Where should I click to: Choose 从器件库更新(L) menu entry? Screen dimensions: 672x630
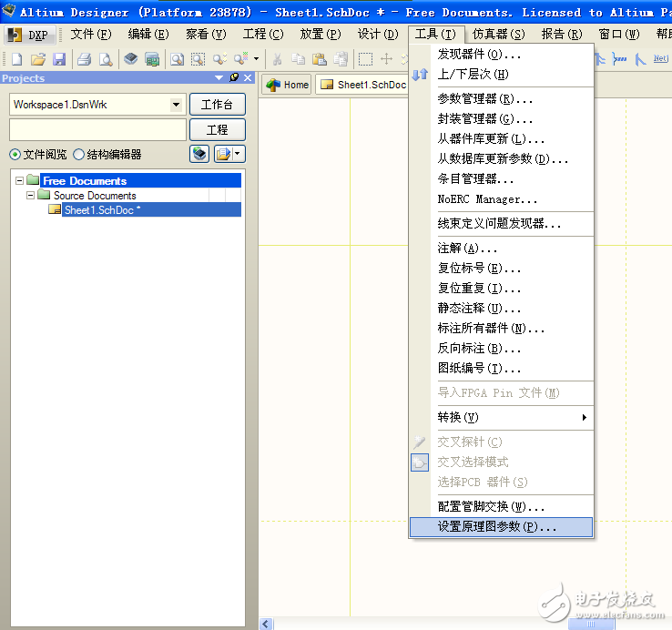[502, 139]
